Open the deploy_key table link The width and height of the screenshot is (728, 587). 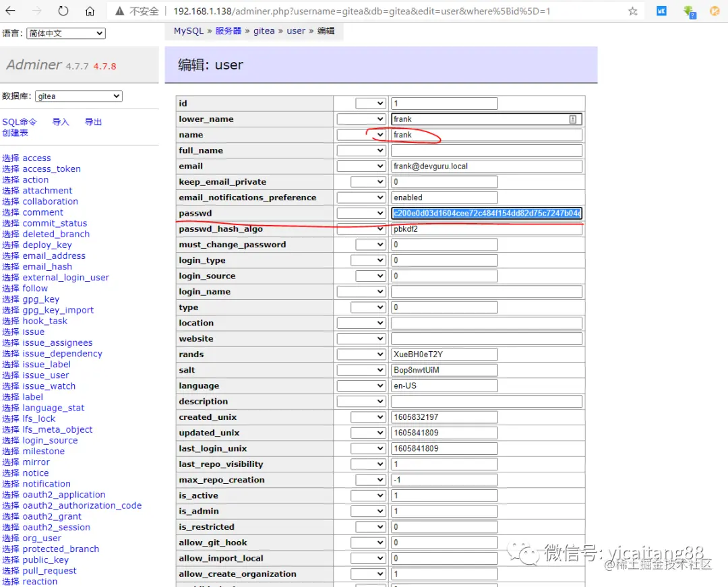point(47,245)
